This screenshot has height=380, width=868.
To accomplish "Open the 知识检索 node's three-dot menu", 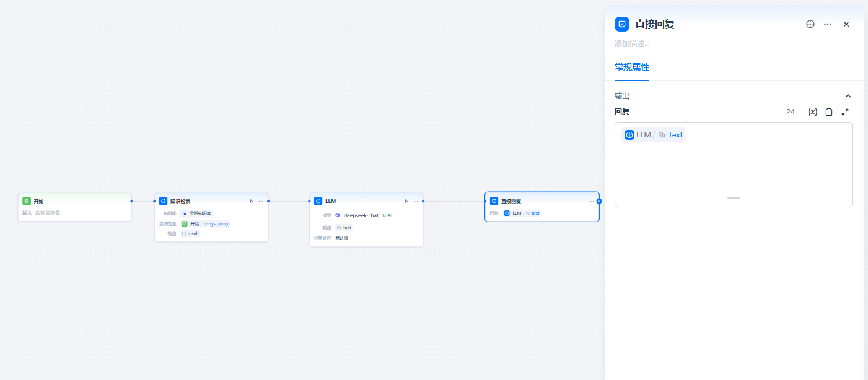I will [x=261, y=201].
